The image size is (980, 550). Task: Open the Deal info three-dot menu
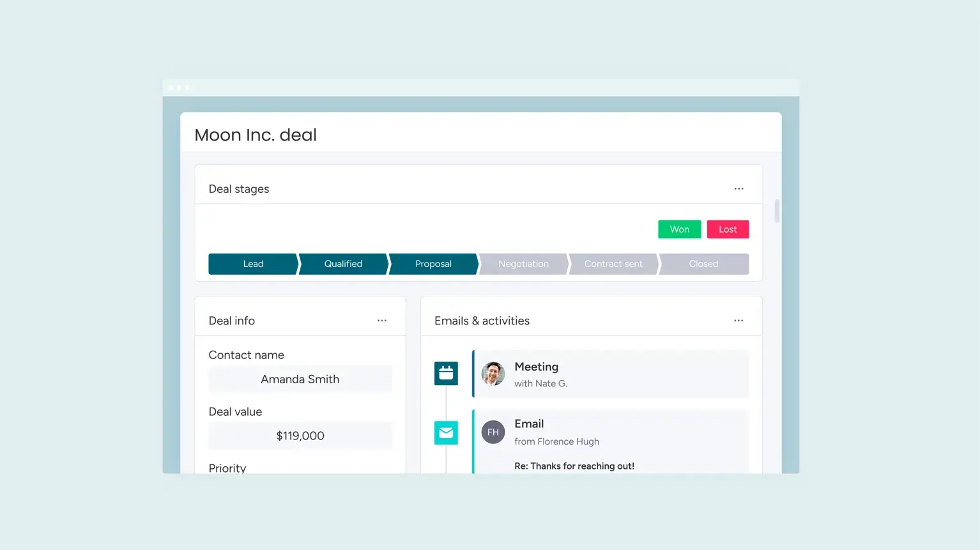[382, 321]
